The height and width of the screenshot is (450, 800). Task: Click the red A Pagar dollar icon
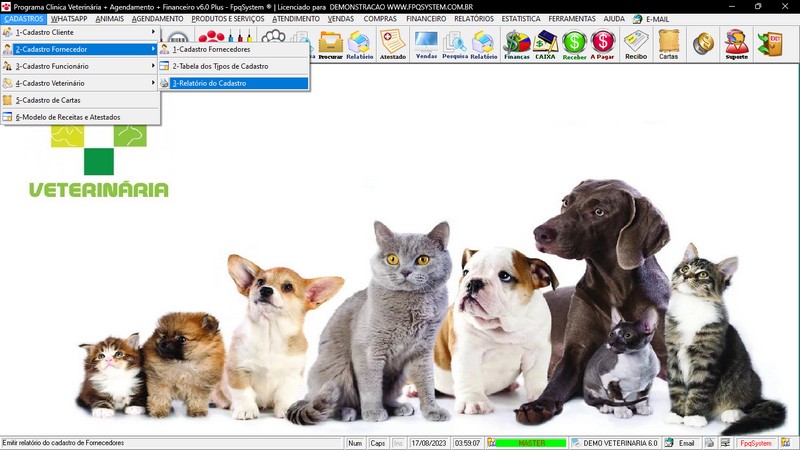click(x=603, y=45)
